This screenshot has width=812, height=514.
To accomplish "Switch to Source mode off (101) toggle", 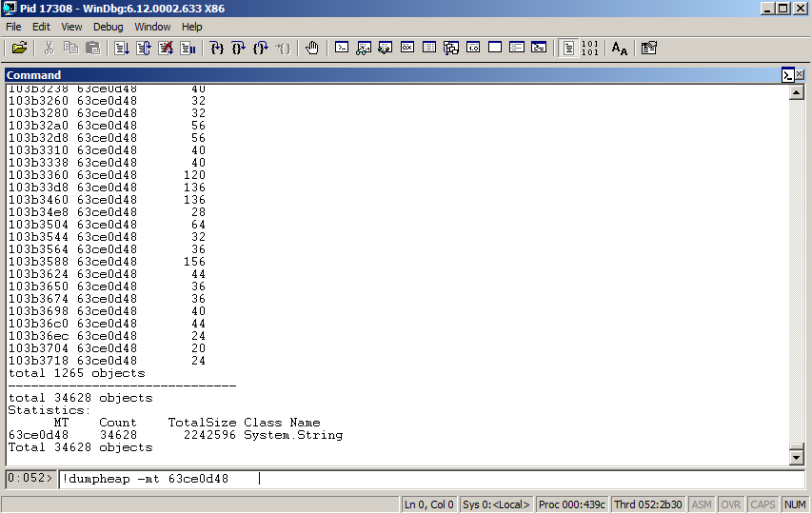I will tap(590, 49).
